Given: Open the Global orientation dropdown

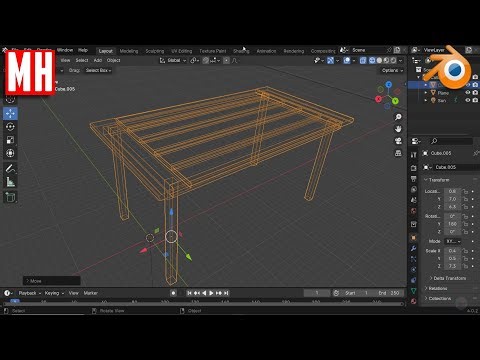Looking at the screenshot, I should click(x=172, y=60).
